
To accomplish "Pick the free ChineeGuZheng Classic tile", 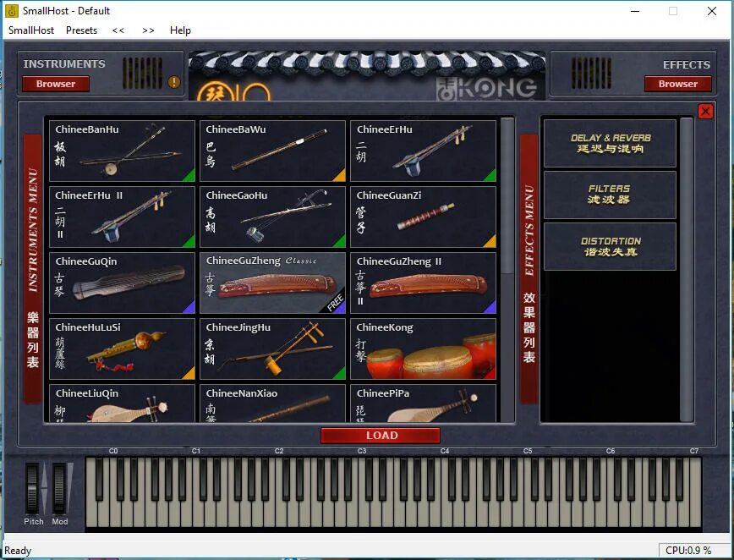I will 272,283.
